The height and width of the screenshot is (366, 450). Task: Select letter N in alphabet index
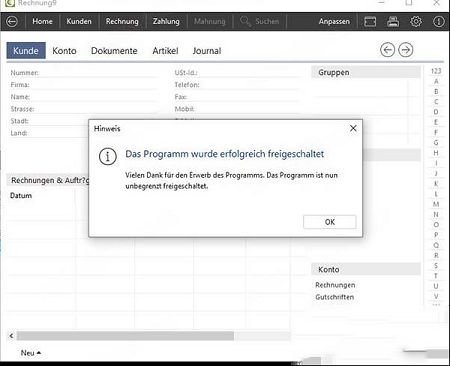(436, 214)
